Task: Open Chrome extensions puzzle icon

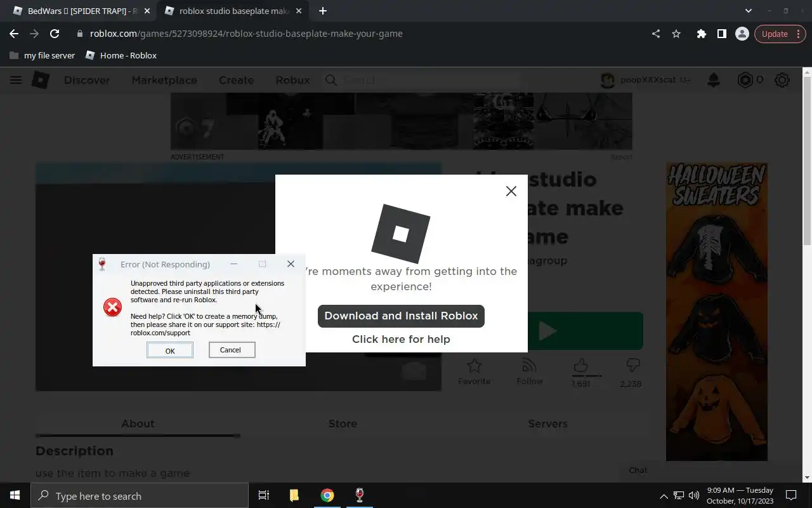Action: click(x=701, y=34)
